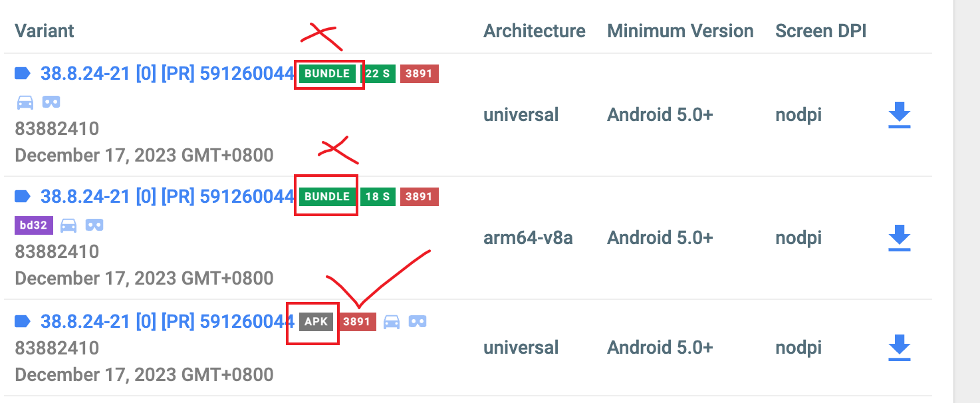This screenshot has height=403, width=980.
Task: Click the gray APK badge
Action: click(316, 322)
